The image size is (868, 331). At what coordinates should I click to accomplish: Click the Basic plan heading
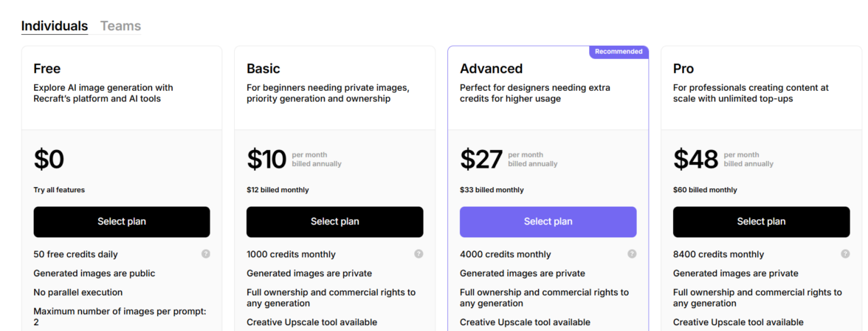click(x=263, y=69)
